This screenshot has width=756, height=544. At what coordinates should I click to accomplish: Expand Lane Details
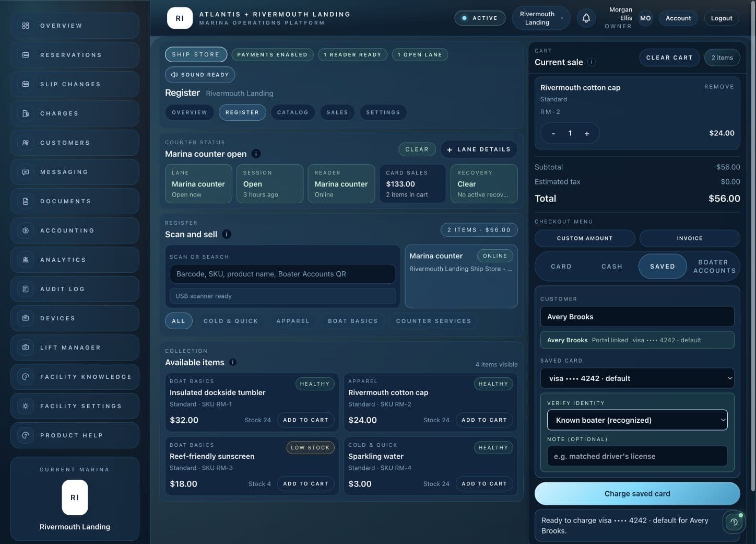click(479, 149)
